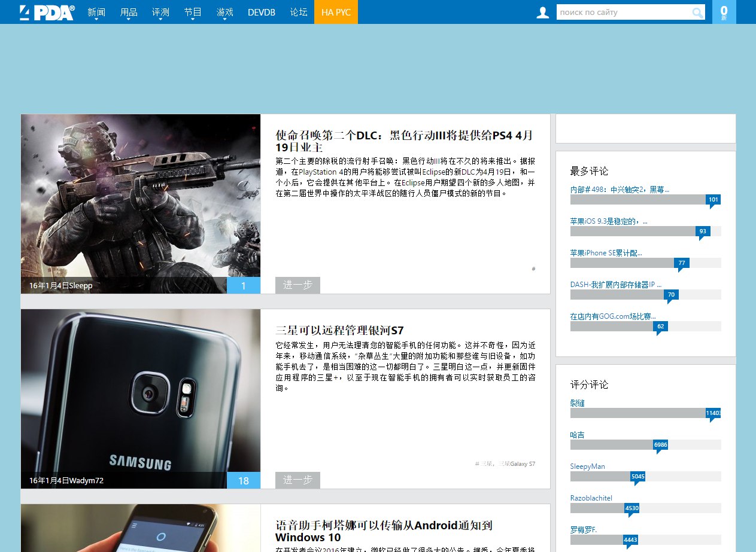Click 进一步 under the DLC article
Image resolution: width=756 pixels, height=552 pixels.
297,285
